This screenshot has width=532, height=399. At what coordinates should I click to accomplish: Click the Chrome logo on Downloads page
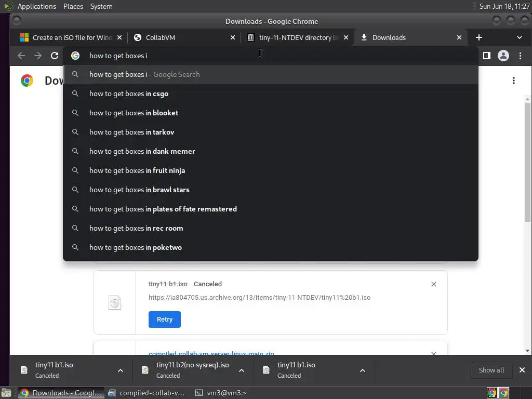point(27,81)
